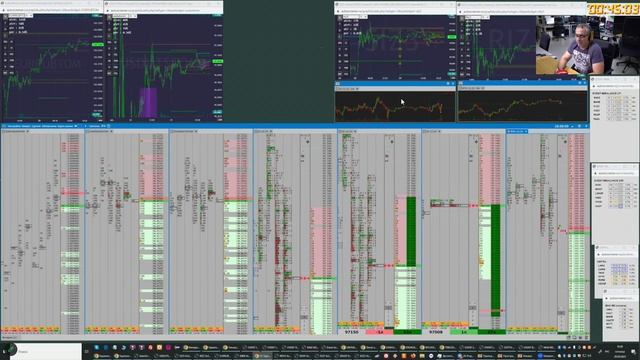Click the symbol field in the fourth chart
Viewport: 640px width, 360px height.
pos(477,17)
